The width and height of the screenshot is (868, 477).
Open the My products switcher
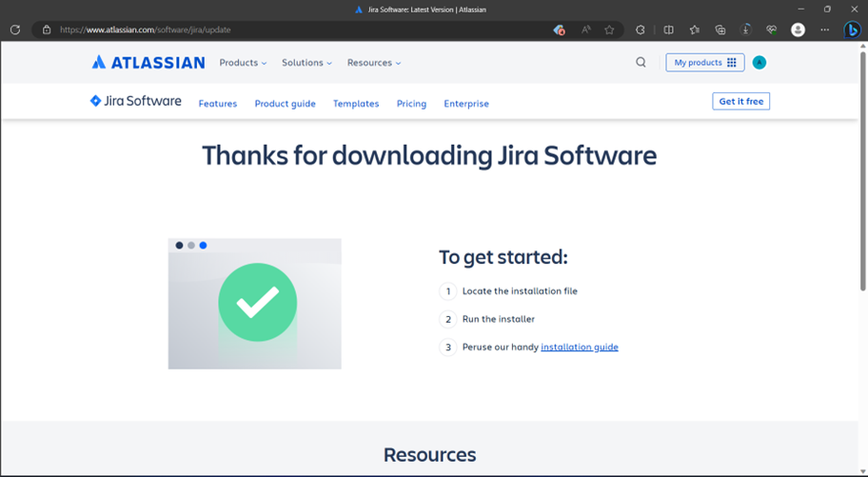tap(704, 63)
